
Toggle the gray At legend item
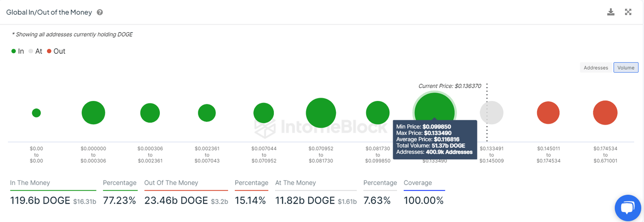coord(36,51)
